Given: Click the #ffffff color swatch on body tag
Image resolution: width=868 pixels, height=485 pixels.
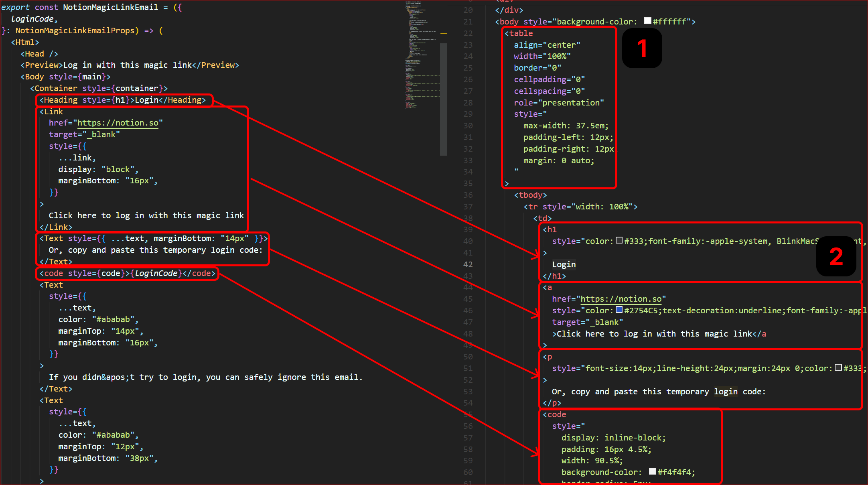Looking at the screenshot, I should (647, 21).
